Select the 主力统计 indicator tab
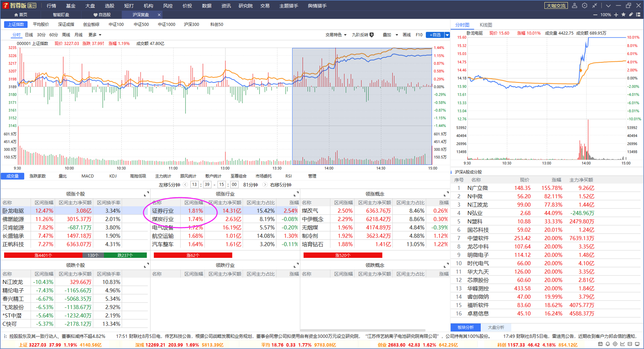The height and width of the screenshot is (349, 644). click(163, 176)
